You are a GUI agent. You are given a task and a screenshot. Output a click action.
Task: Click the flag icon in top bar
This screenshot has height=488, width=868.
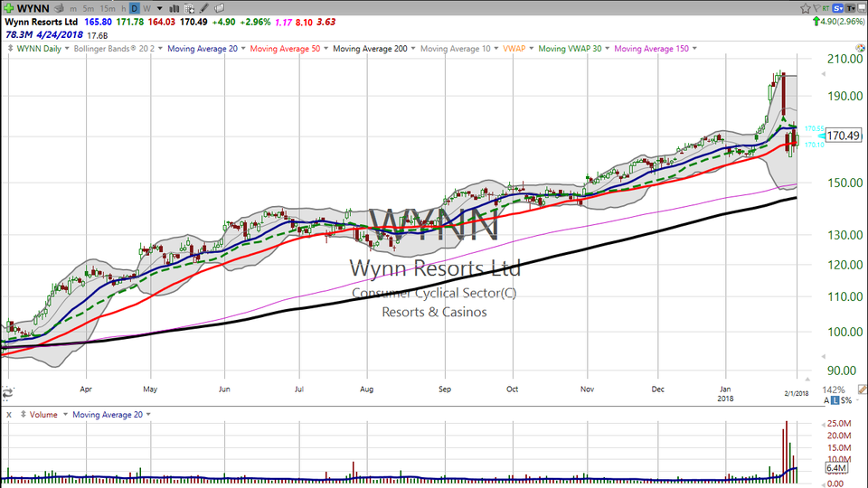click(x=816, y=8)
